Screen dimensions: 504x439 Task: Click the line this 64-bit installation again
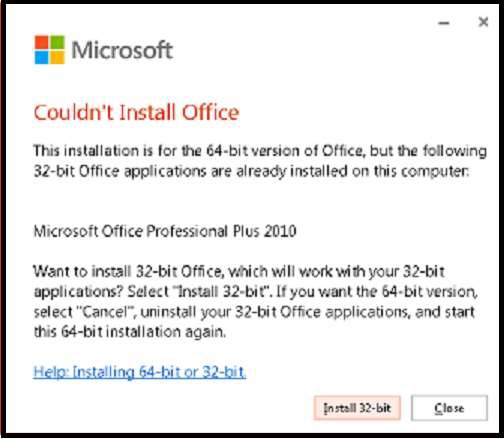130,332
